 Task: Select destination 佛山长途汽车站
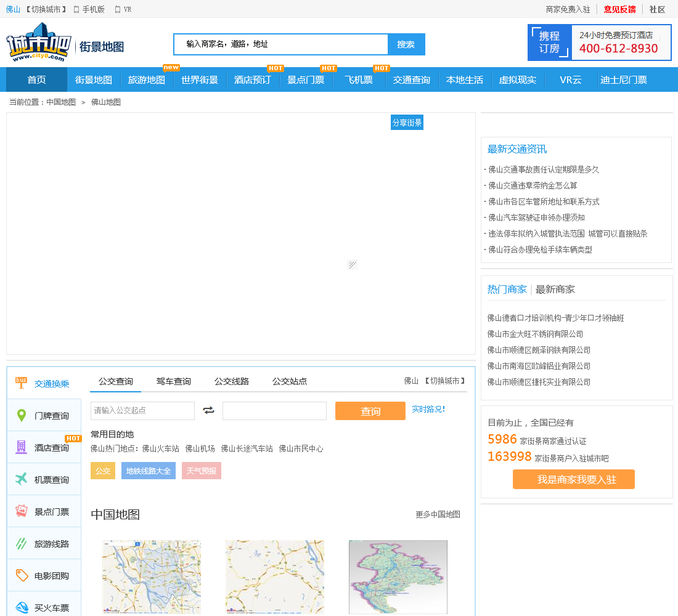pyautogui.click(x=247, y=448)
